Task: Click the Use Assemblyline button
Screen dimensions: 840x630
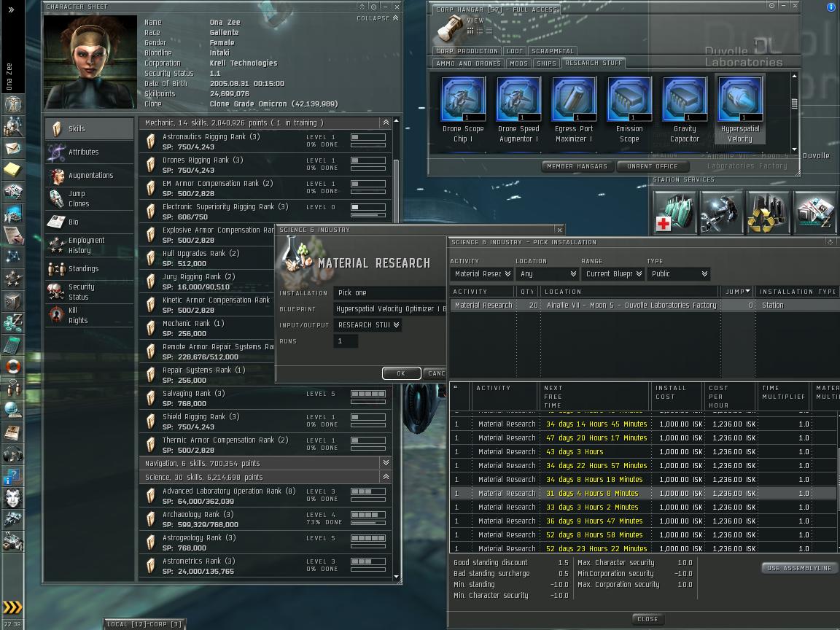Action: pyautogui.click(x=798, y=568)
